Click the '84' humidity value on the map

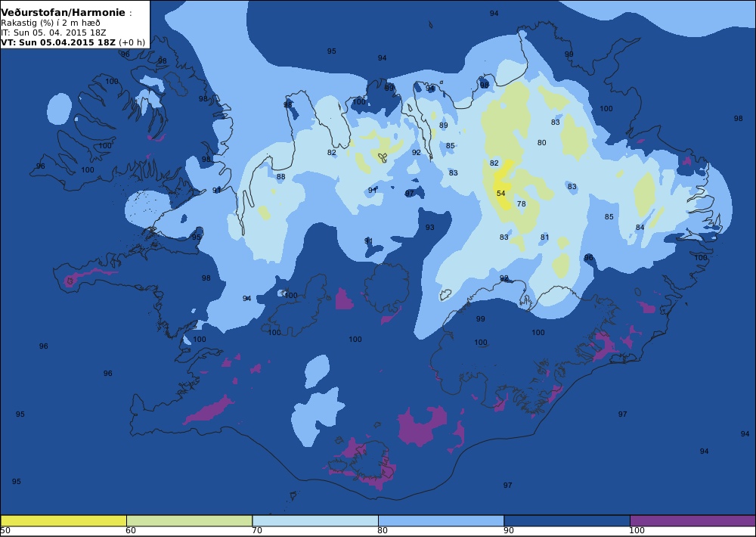[640, 228]
